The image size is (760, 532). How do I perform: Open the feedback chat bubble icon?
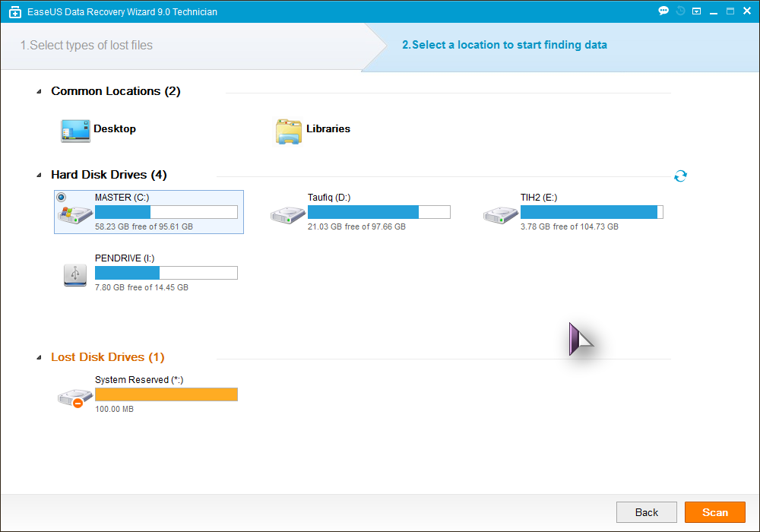coord(663,11)
